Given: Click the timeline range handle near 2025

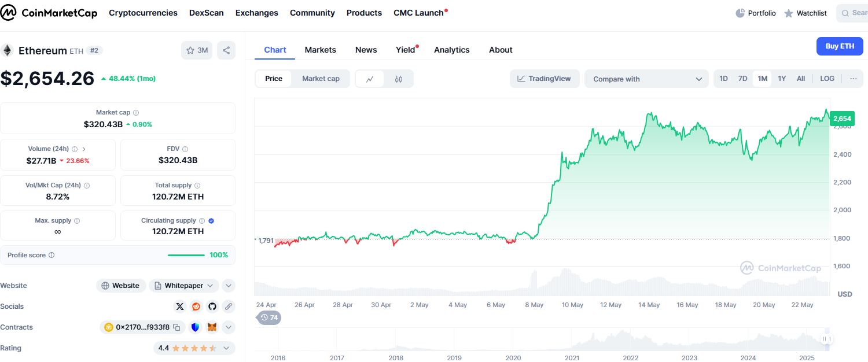Looking at the screenshot, I should click(826, 339).
